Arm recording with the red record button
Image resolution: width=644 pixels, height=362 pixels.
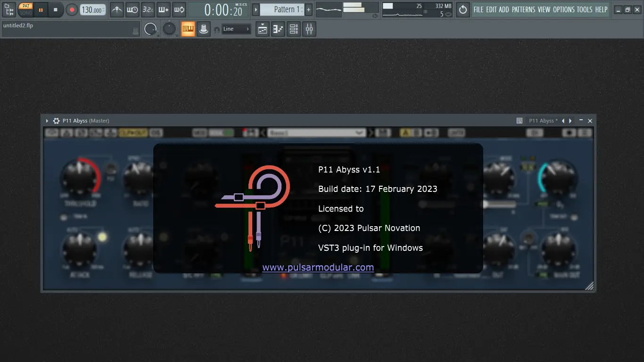(72, 9)
